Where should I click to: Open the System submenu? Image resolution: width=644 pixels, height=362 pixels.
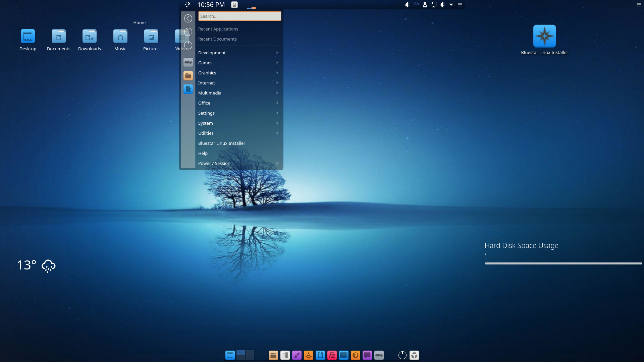tap(238, 123)
